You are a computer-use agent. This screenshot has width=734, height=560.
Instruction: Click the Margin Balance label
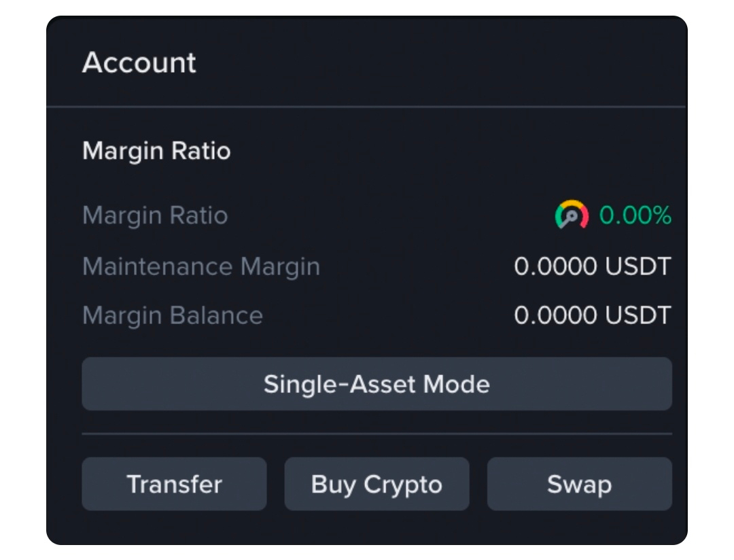point(172,315)
